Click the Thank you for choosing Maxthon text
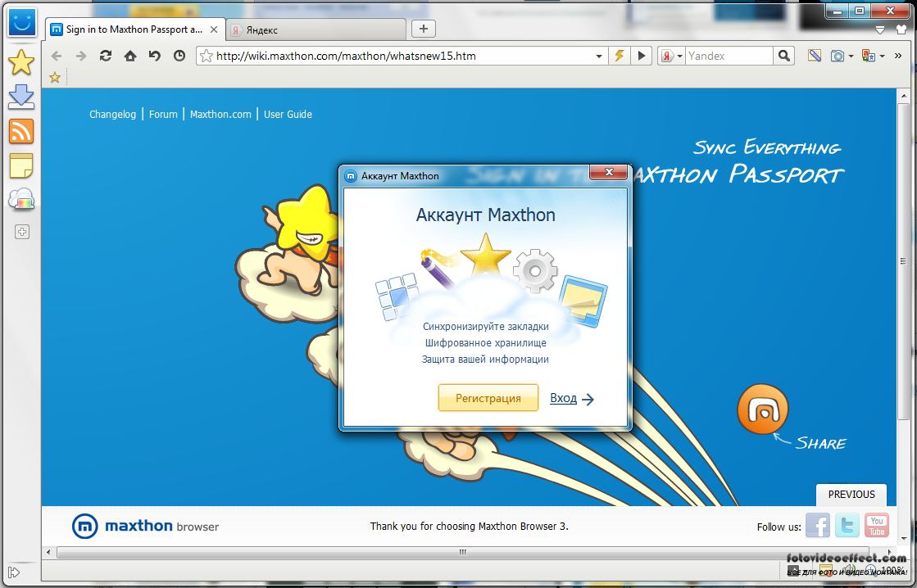The image size is (917, 588). [x=469, y=526]
